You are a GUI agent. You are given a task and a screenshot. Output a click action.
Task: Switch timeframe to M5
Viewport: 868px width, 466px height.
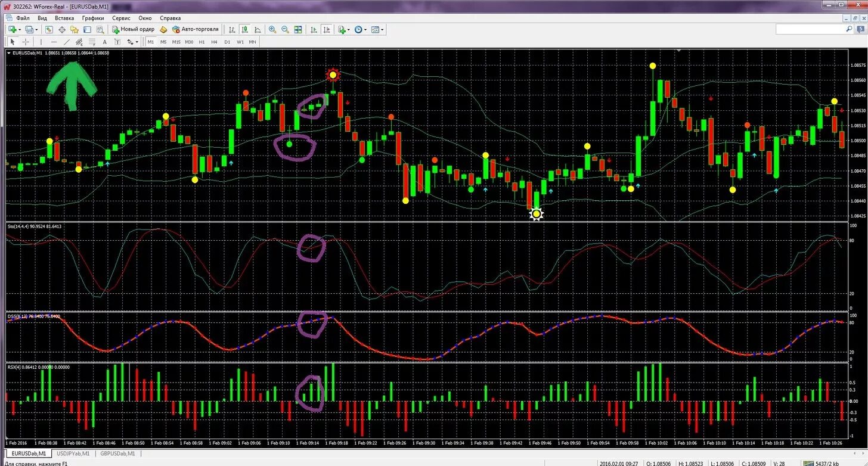[163, 42]
